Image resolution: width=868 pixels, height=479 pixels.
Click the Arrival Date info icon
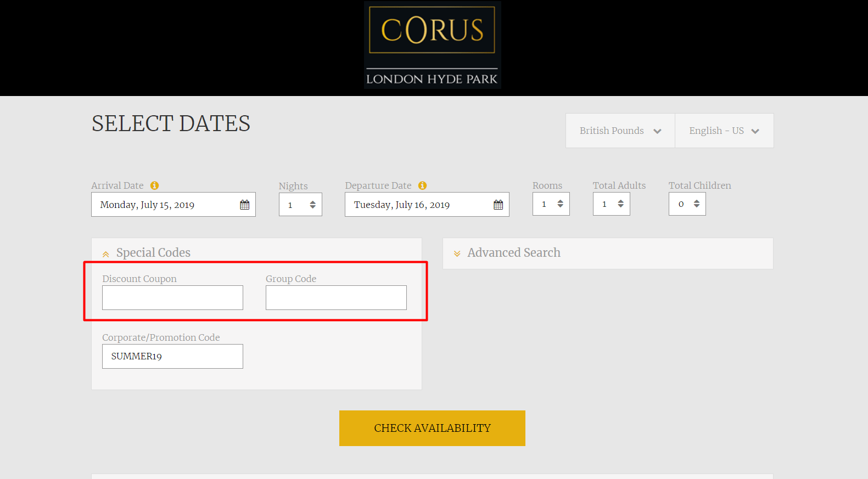coord(155,185)
